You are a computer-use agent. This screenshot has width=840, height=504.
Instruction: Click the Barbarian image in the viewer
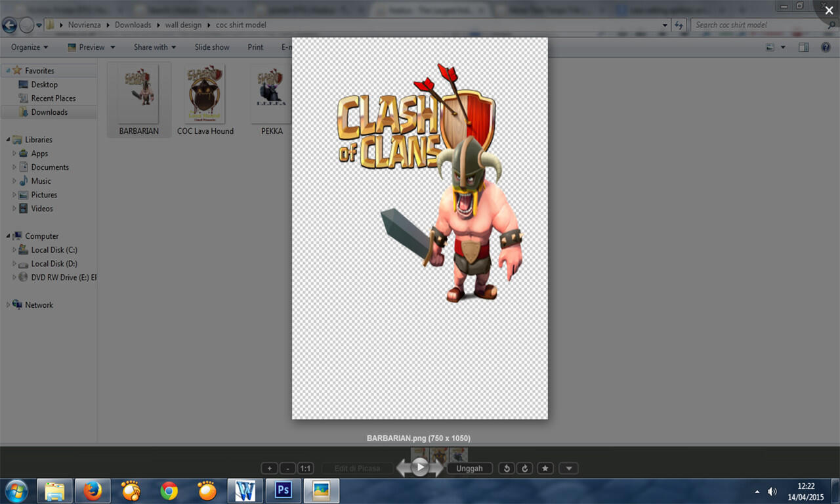(x=420, y=228)
